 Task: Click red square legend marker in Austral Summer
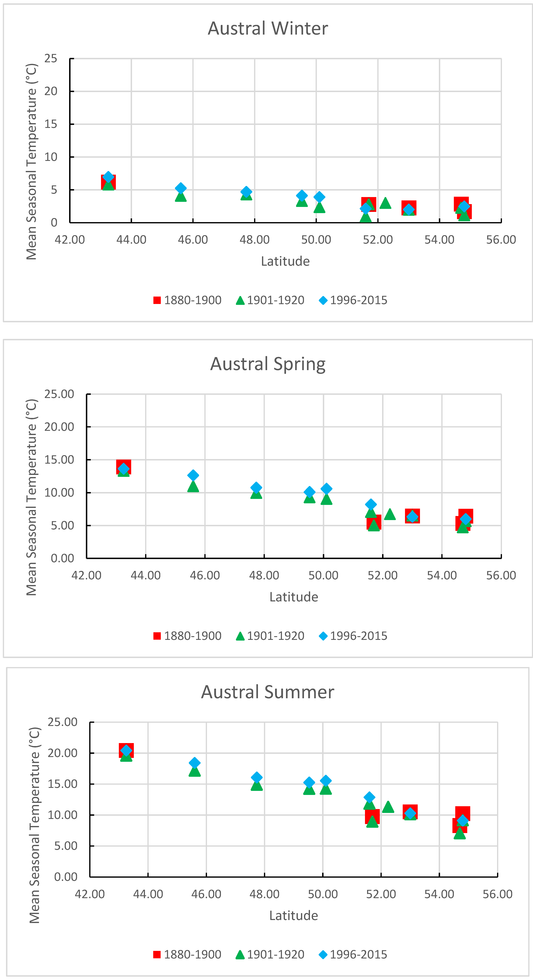[x=157, y=955]
